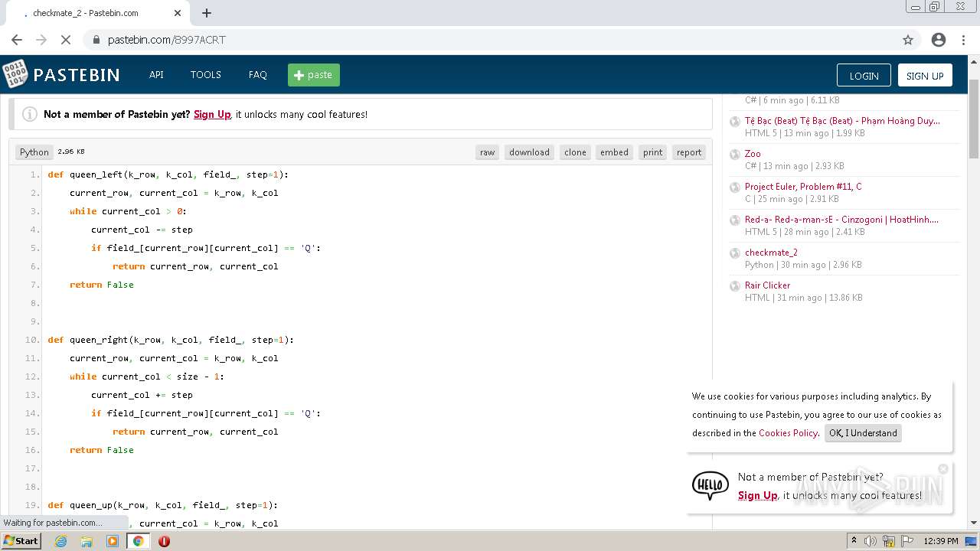Open the Windows Start button
Screen dimensions: 980x551
(x=21, y=541)
